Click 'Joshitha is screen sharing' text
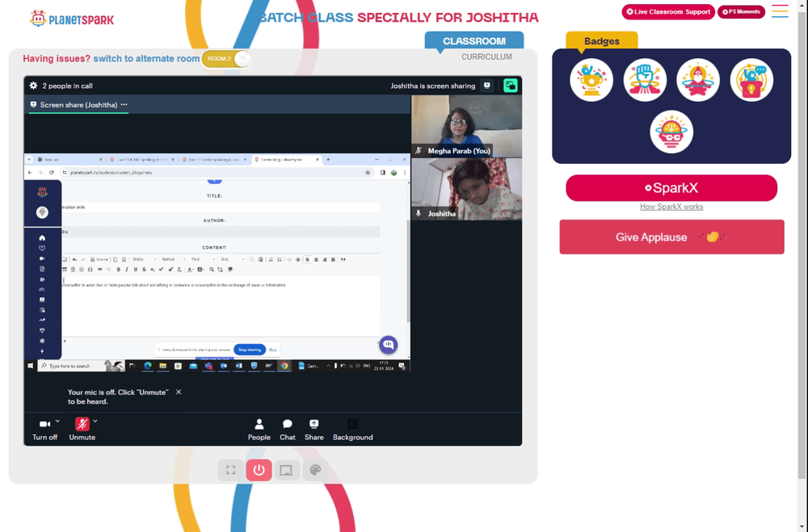808x532 pixels. (x=433, y=86)
